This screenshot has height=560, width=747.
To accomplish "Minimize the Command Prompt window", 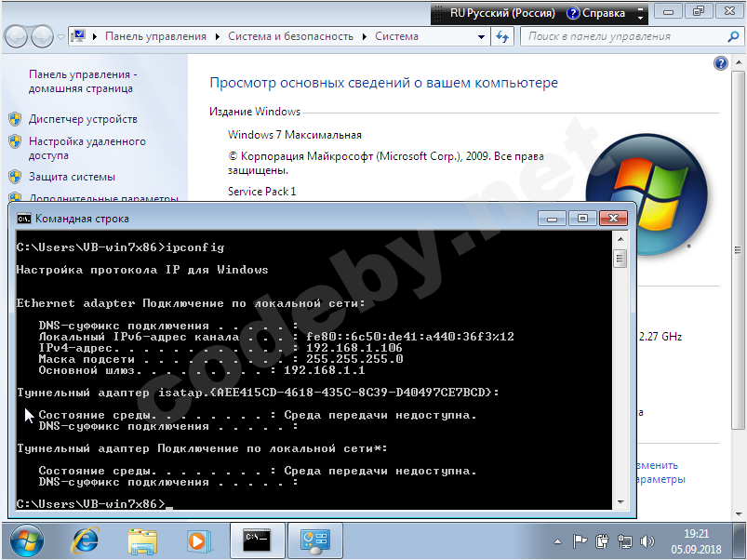I will [553, 218].
